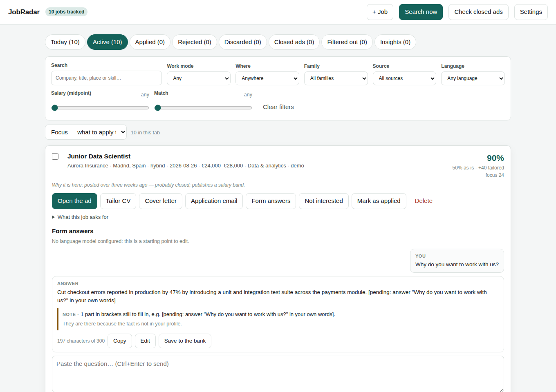
Task: Open the Focus sort order dropdown
Action: (86, 132)
